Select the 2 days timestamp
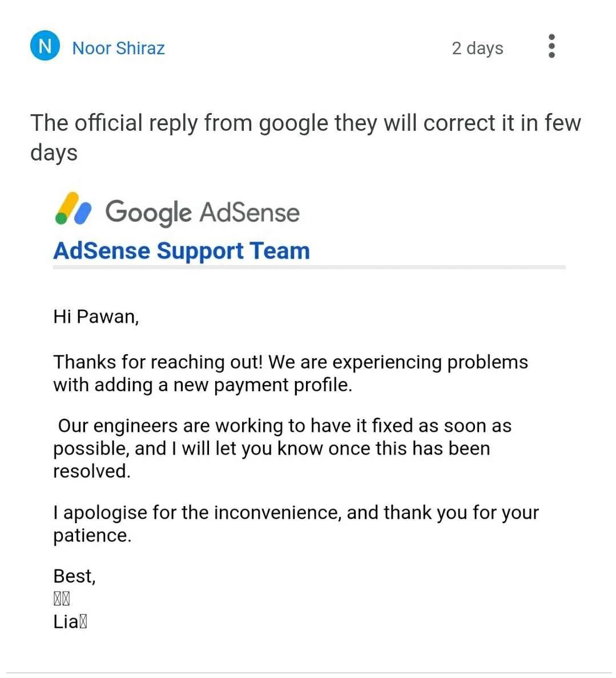Image resolution: width=616 pixels, height=678 pixels. (x=477, y=48)
